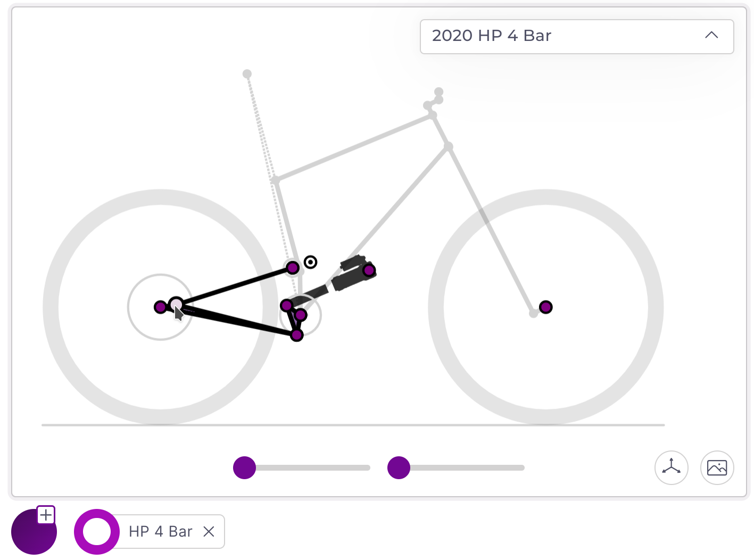Select the seat tube main pivot point

(x=293, y=268)
